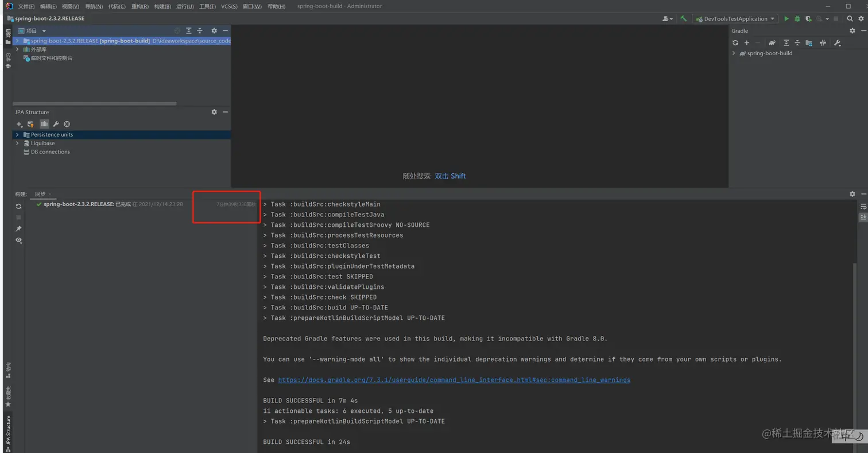Open Gradle build tool settings wrench

click(837, 43)
